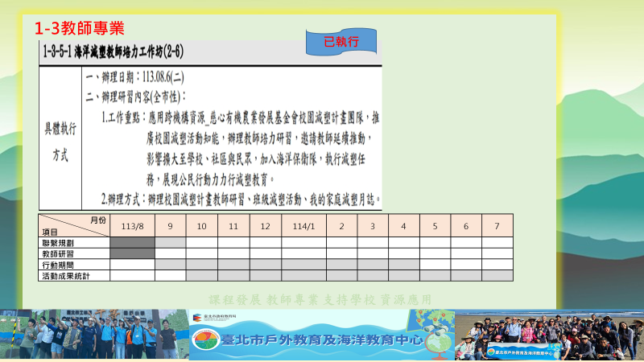Select the month 2 header cell
The image size is (644, 362).
[x=341, y=226]
